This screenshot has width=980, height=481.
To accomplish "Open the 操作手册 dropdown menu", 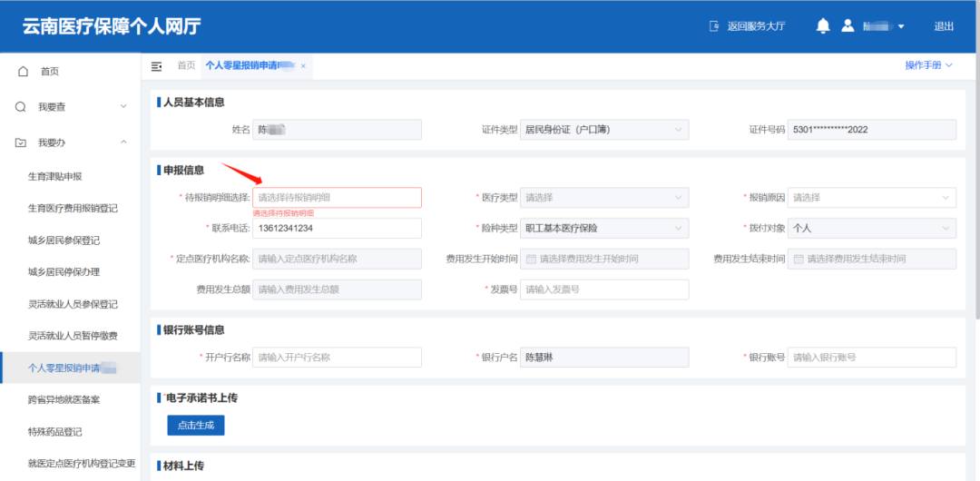I will point(928,65).
